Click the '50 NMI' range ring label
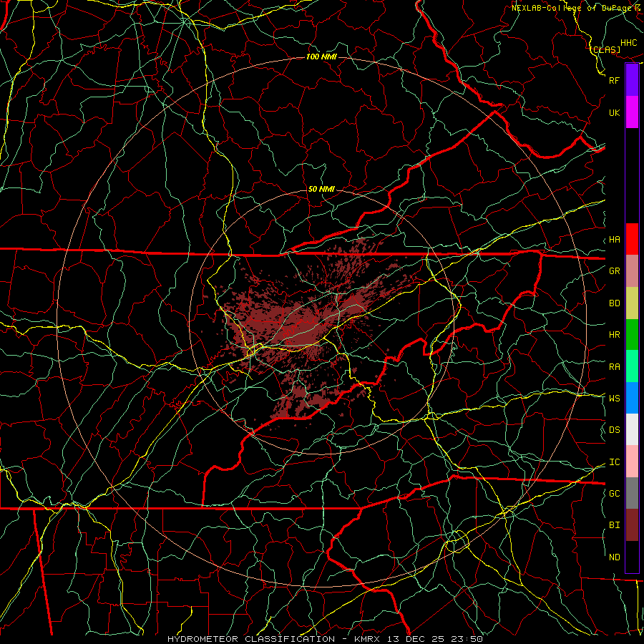 (321, 189)
